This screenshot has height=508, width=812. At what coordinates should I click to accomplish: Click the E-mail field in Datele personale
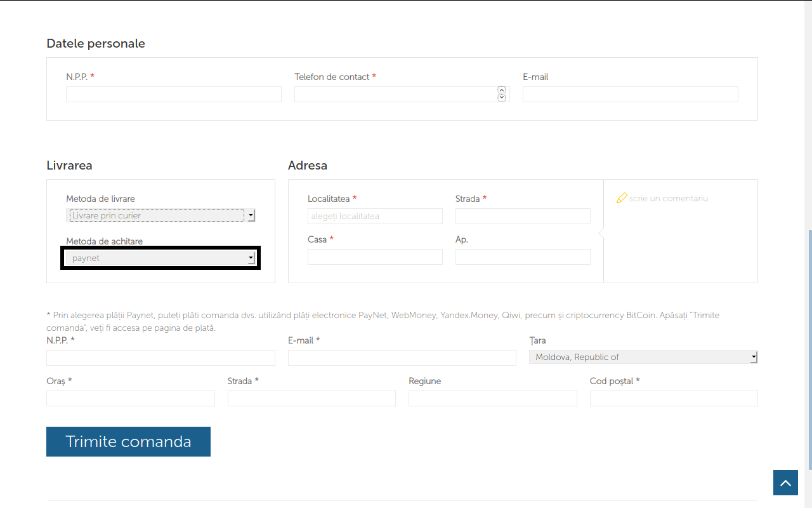pos(630,94)
